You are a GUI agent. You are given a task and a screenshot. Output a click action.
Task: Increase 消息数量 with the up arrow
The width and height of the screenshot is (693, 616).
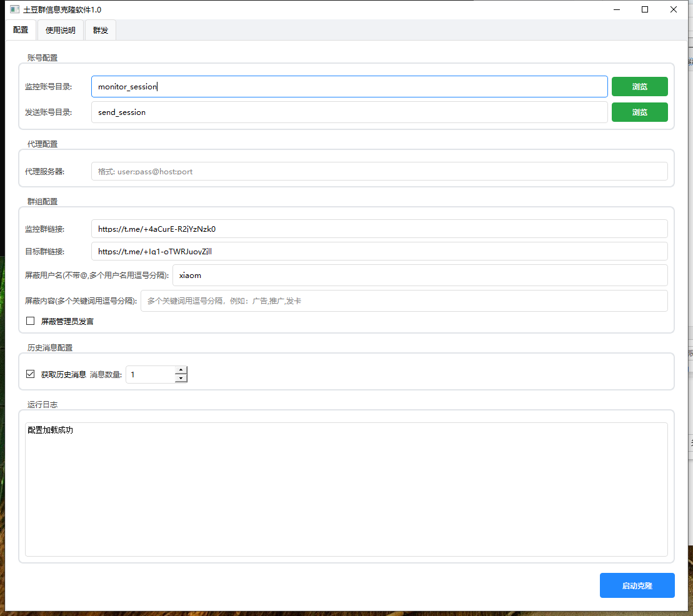click(x=181, y=370)
